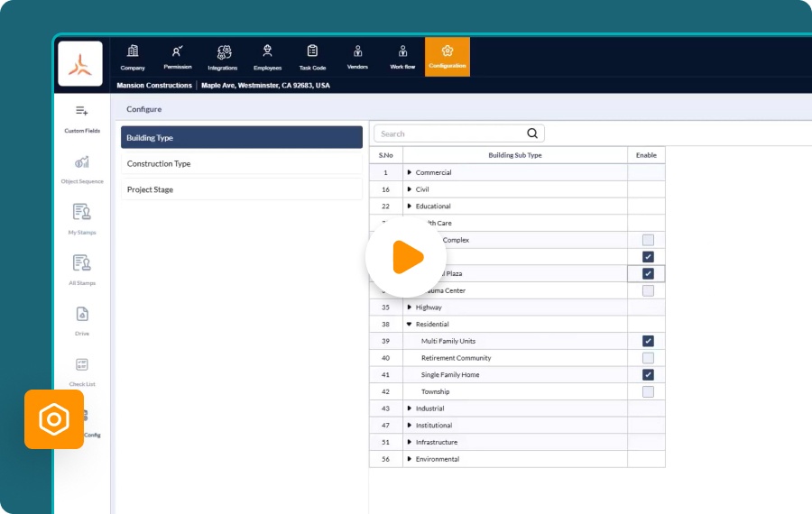Open the Task Code clipboard icon

pyautogui.click(x=312, y=50)
